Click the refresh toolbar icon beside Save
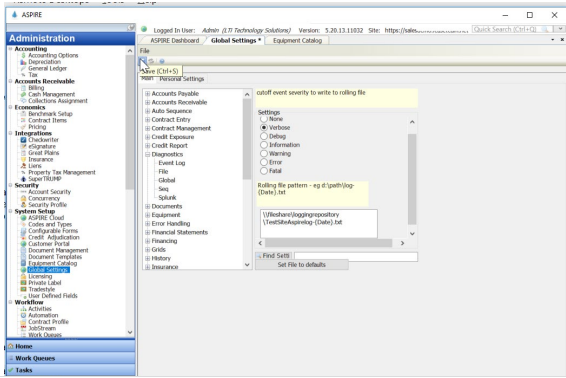This screenshot has width=566, height=378. click(x=152, y=61)
